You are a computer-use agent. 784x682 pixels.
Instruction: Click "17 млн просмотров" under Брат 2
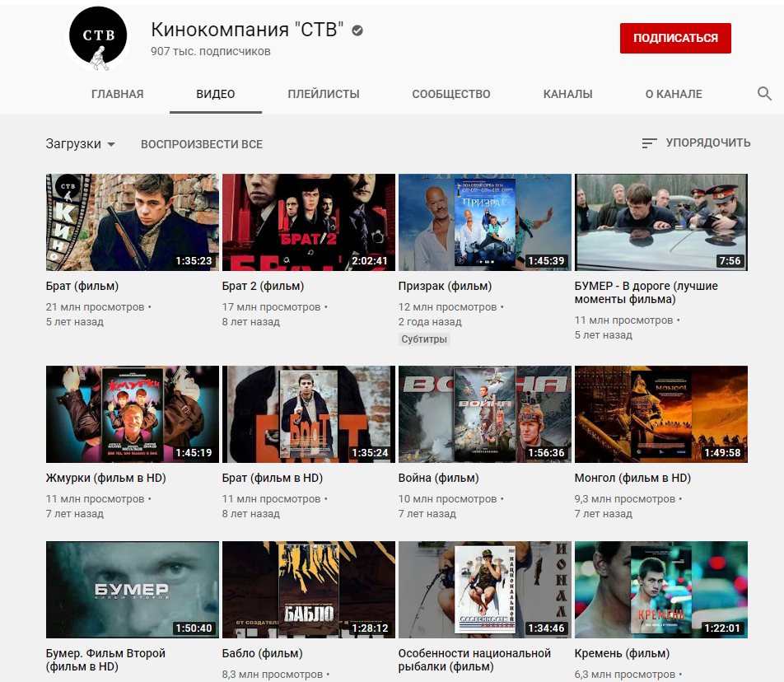click(x=271, y=307)
